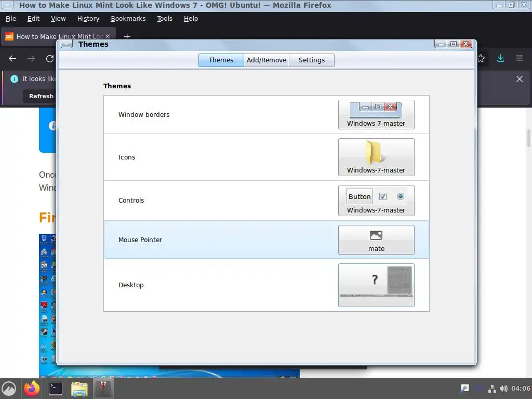
Task: Open the Icons theme chooser button
Action: [376, 157]
